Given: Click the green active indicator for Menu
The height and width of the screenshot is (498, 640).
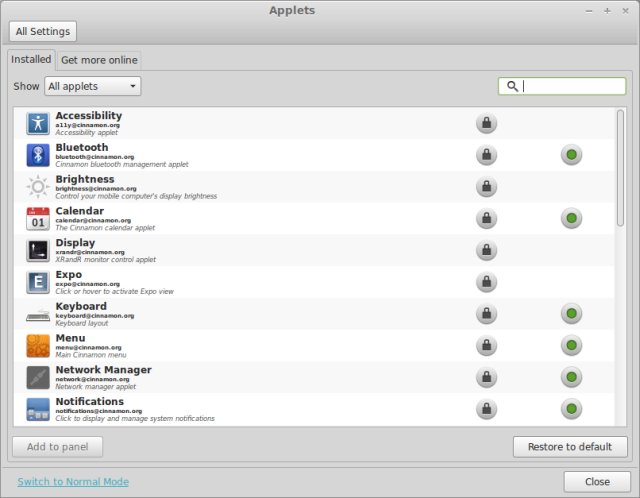Looking at the screenshot, I should (x=571, y=345).
